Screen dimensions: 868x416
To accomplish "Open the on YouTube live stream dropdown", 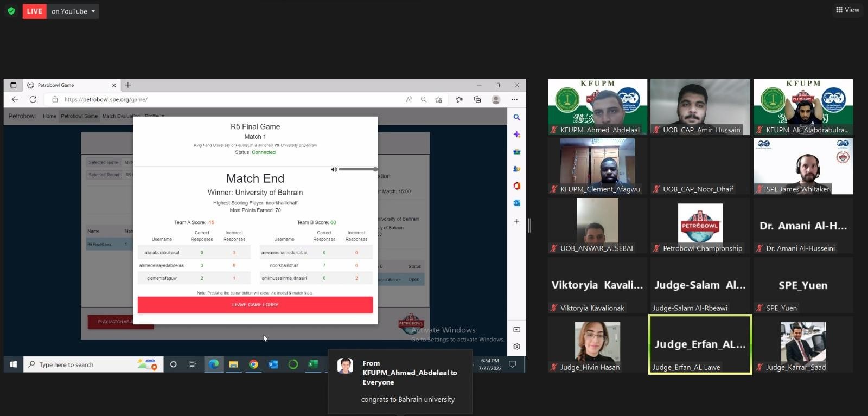I will pyautogui.click(x=73, y=11).
